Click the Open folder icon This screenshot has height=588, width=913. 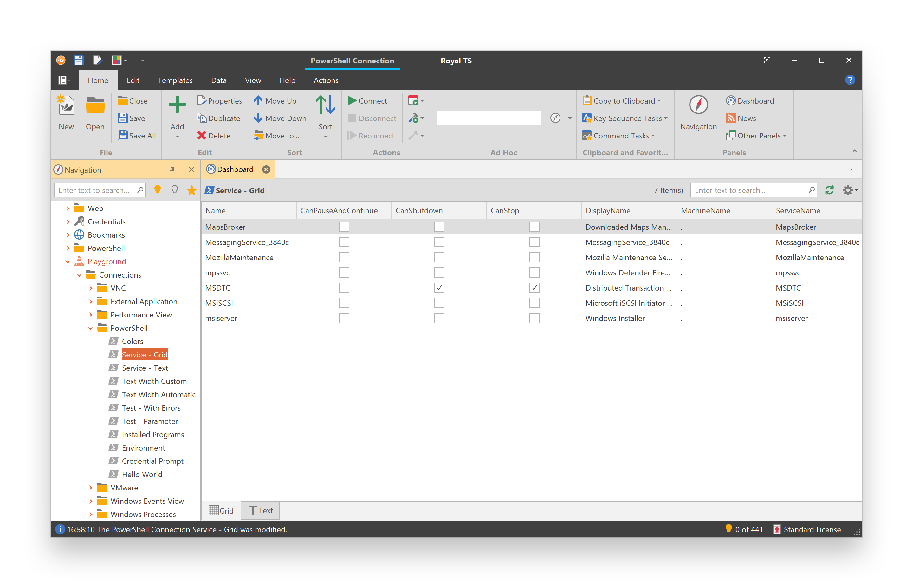pos(95,105)
